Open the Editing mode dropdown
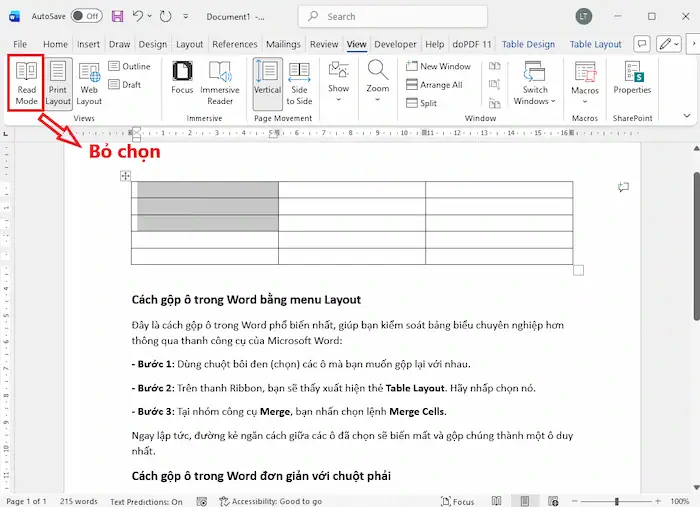This screenshot has height=507, width=700. coord(669,44)
